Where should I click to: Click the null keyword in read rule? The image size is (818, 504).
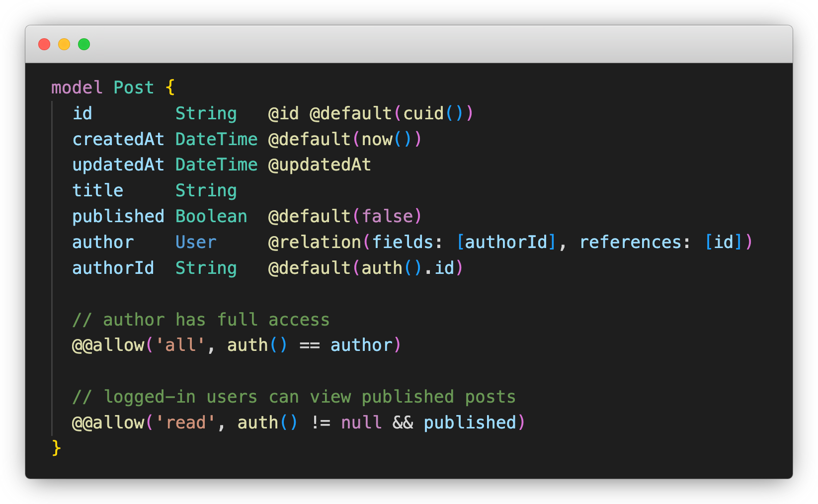coord(361,422)
